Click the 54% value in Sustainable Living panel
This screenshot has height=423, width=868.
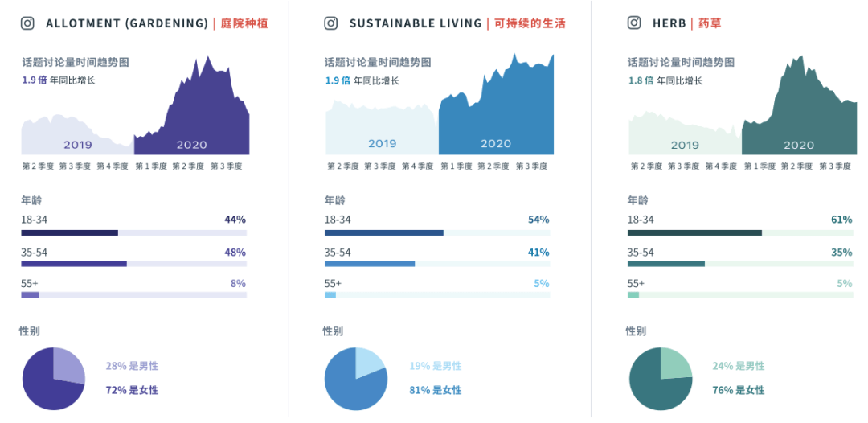538,220
